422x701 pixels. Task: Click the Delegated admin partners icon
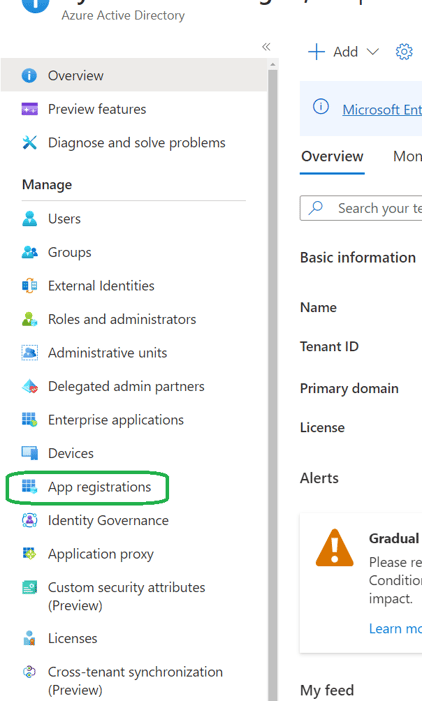pos(30,386)
